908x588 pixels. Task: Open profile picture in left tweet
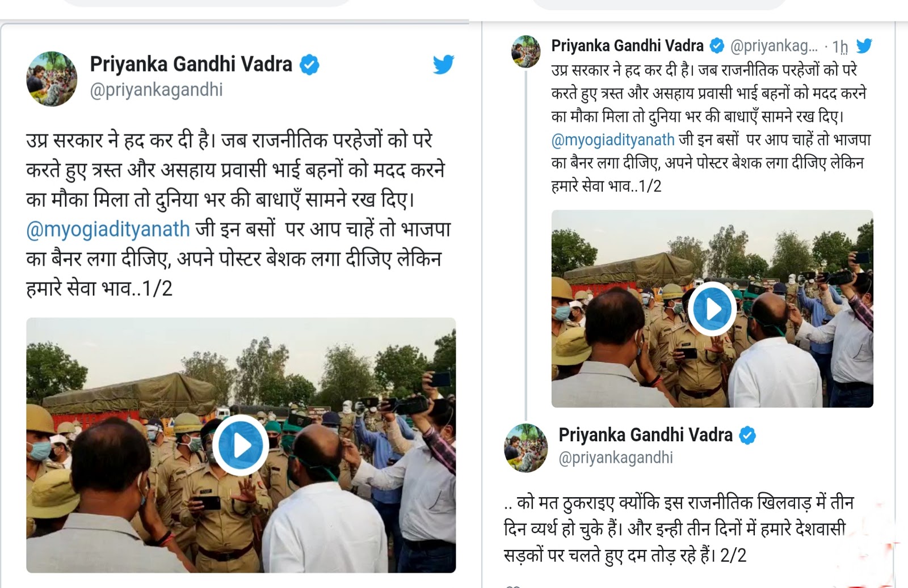(52, 79)
